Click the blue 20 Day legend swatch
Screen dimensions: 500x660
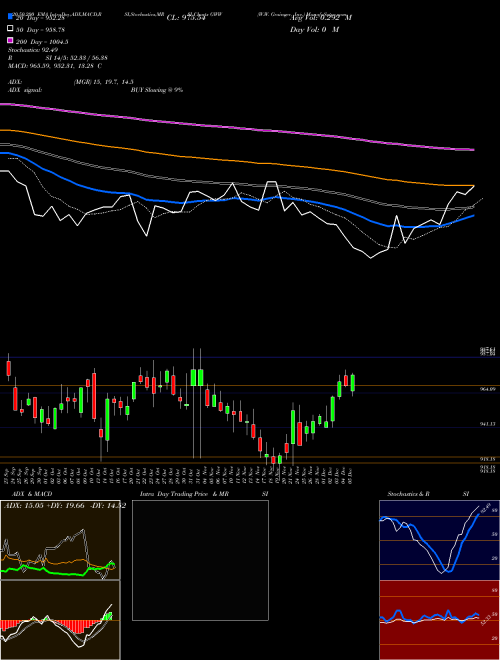pyautogui.click(x=10, y=17)
